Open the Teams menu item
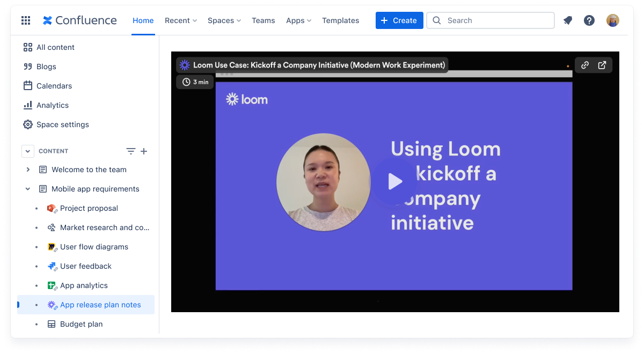This screenshot has width=644, height=354. pos(264,20)
